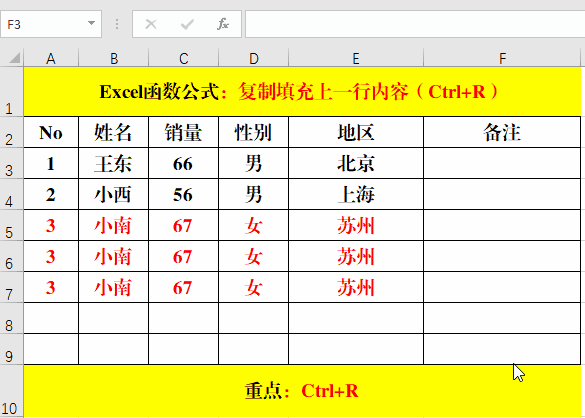The image size is (585, 418).
Task: Click the select-all corner triangle
Action: (x=14, y=58)
